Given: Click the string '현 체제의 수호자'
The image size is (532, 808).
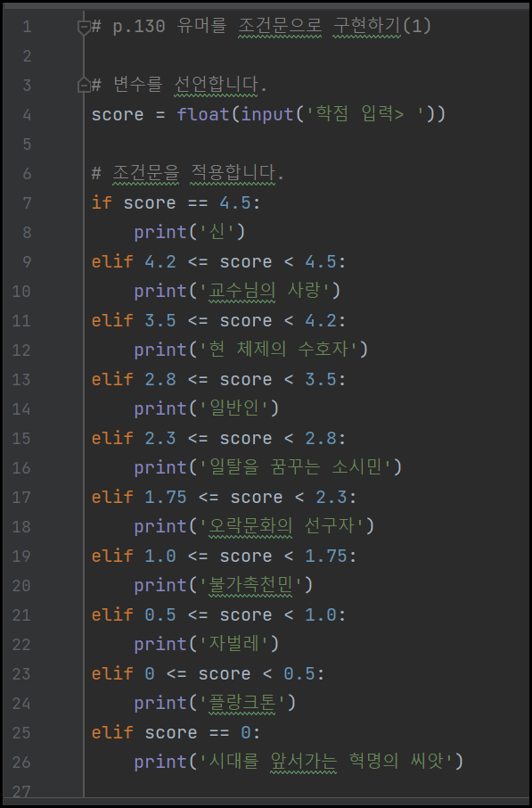Looking at the screenshot, I should pyautogui.click(x=279, y=350).
